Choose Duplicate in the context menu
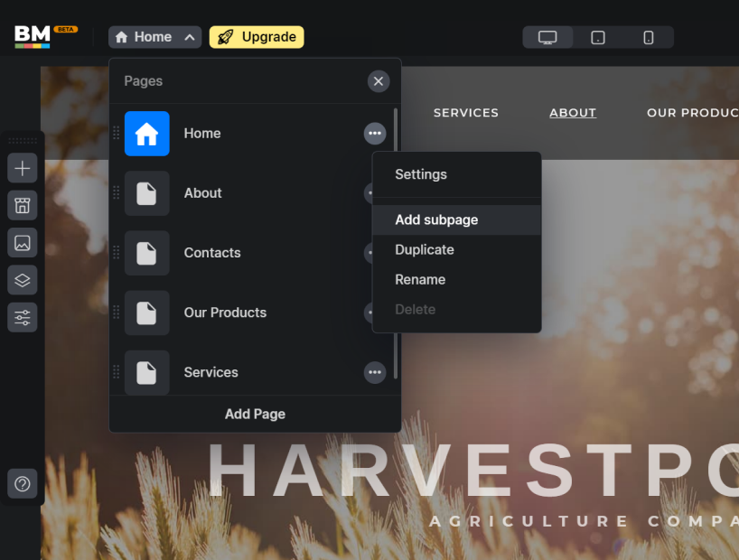739x560 pixels. coord(457,250)
